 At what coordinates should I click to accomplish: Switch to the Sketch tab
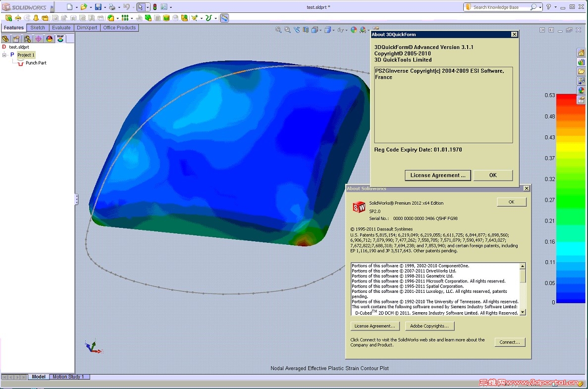point(37,27)
